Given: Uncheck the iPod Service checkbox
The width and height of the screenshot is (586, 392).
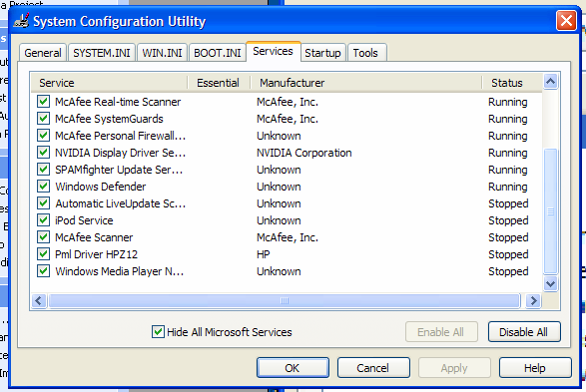Looking at the screenshot, I should 43,219.
